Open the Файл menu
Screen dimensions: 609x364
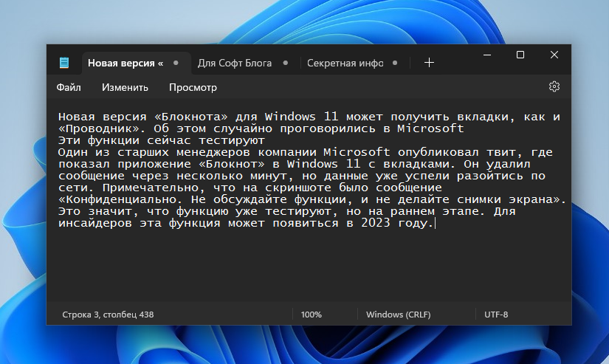(69, 87)
